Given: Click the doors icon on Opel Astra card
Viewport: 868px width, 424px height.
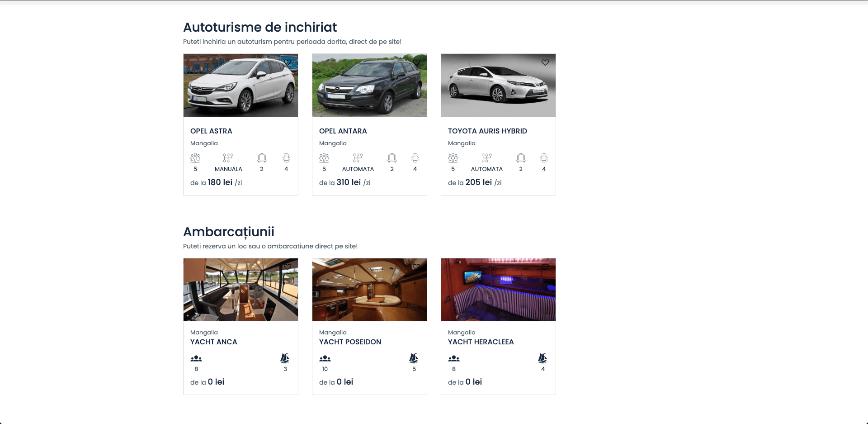Looking at the screenshot, I should (x=286, y=158).
